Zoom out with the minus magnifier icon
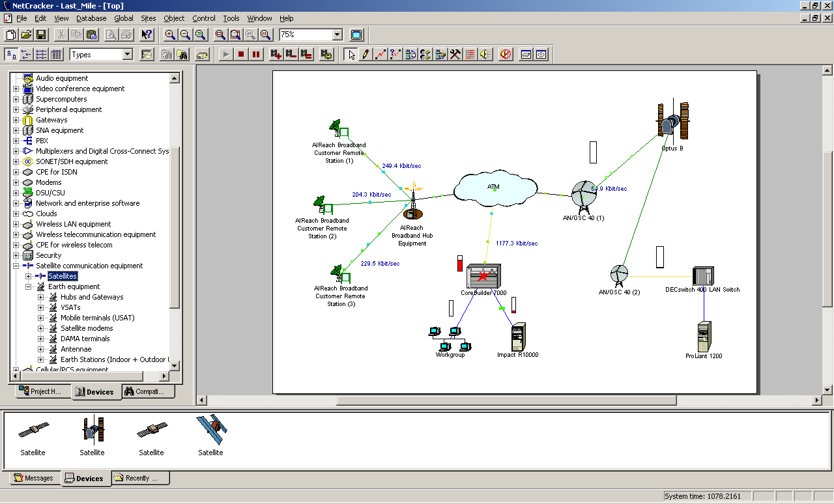 (x=185, y=35)
